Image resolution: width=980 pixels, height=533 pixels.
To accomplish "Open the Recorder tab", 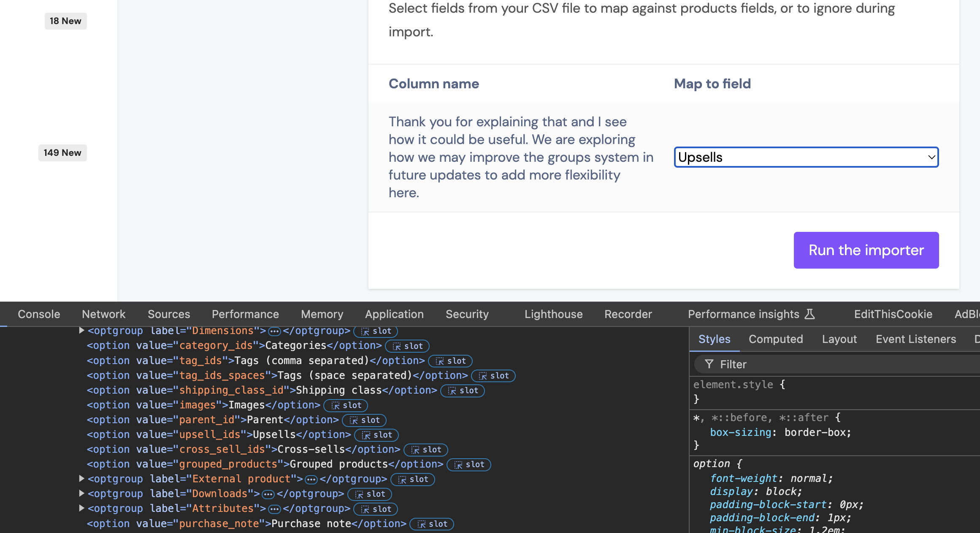I will [x=628, y=314].
